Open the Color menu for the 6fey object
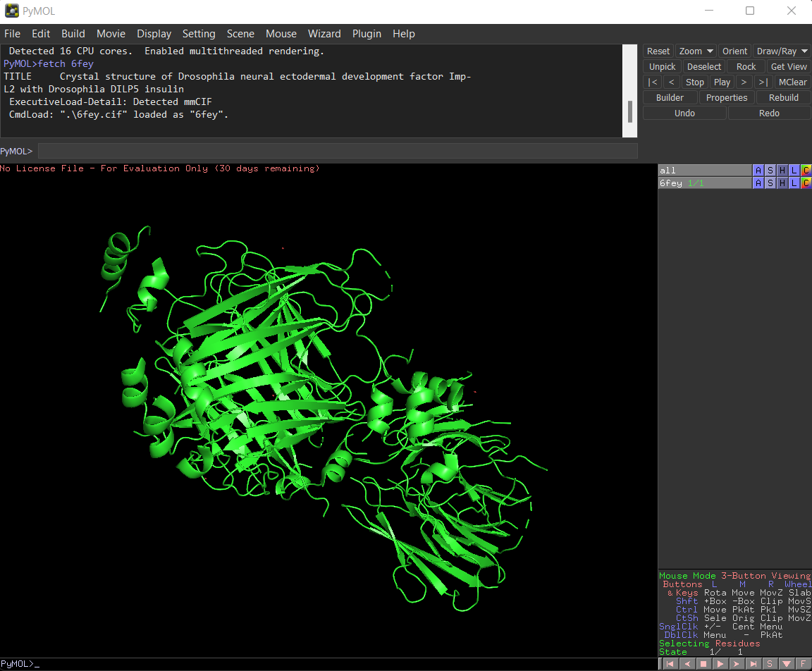Image resolution: width=812 pixels, height=671 pixels. tap(806, 183)
